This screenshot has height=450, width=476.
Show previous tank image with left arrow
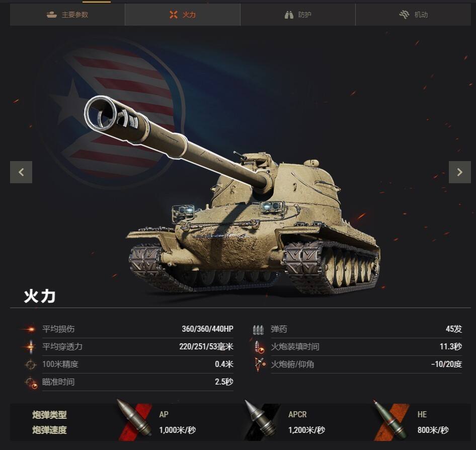click(21, 172)
